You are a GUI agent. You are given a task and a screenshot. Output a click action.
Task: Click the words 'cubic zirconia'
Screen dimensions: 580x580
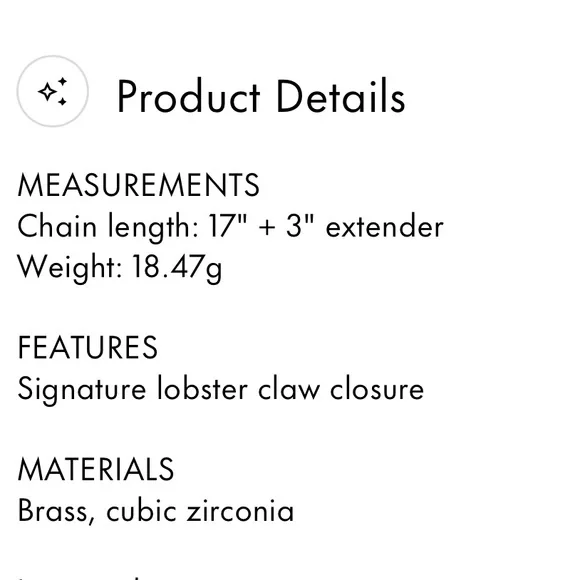pos(200,511)
